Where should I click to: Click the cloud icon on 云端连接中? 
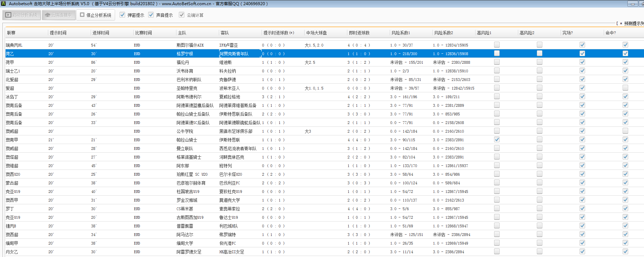48,15
